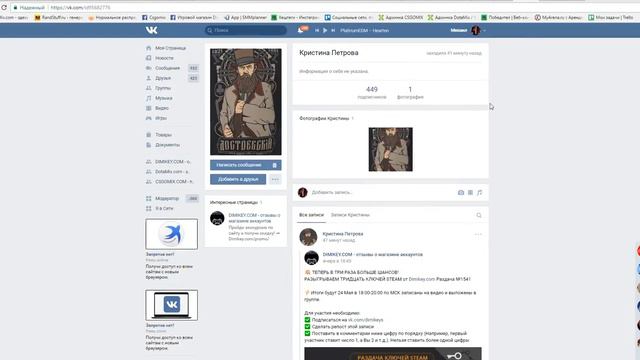Open the Trello Мои задачи bookmark

point(611,18)
